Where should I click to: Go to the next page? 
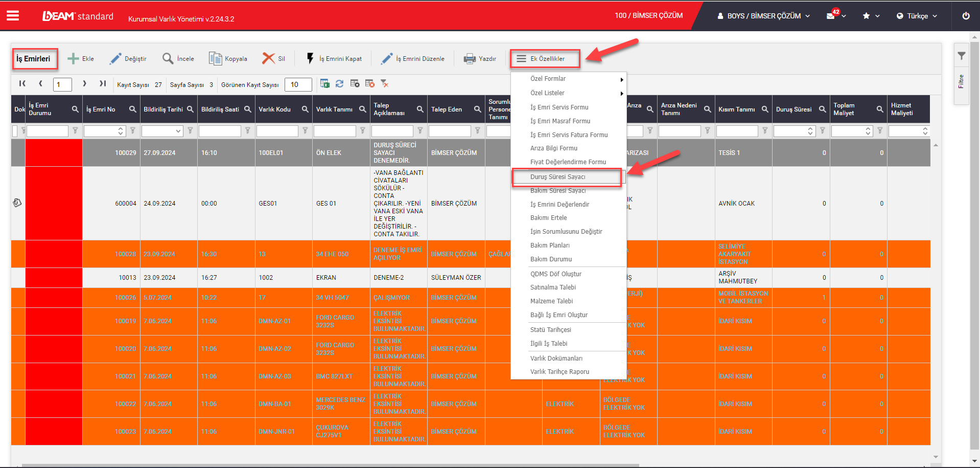point(84,83)
